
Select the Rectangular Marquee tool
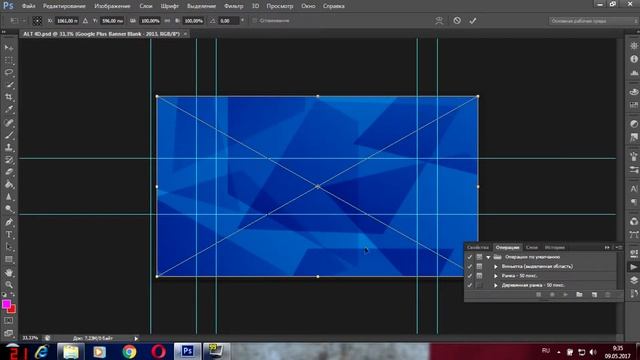coord(9,60)
